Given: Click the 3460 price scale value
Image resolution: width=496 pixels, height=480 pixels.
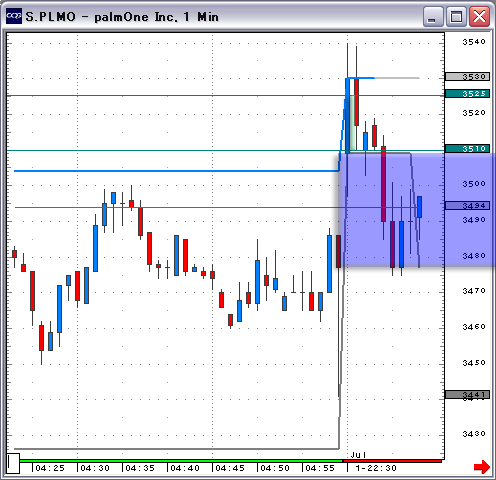Looking at the screenshot, I should 474,327.
